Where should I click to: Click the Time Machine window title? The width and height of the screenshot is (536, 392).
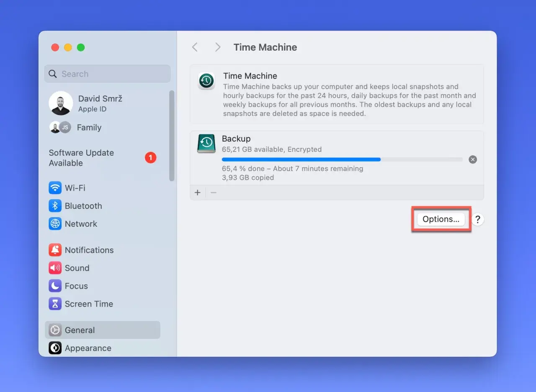pos(265,47)
